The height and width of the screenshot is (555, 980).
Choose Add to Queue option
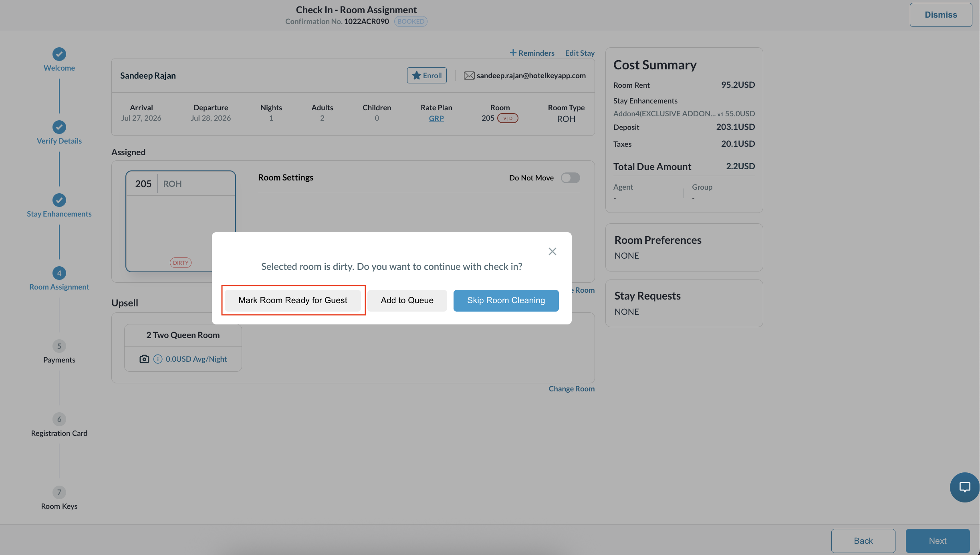tap(407, 300)
